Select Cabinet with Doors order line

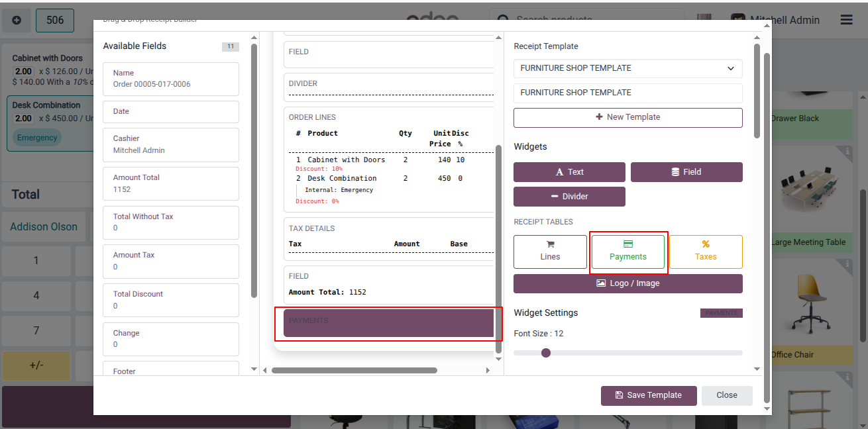[x=50, y=70]
